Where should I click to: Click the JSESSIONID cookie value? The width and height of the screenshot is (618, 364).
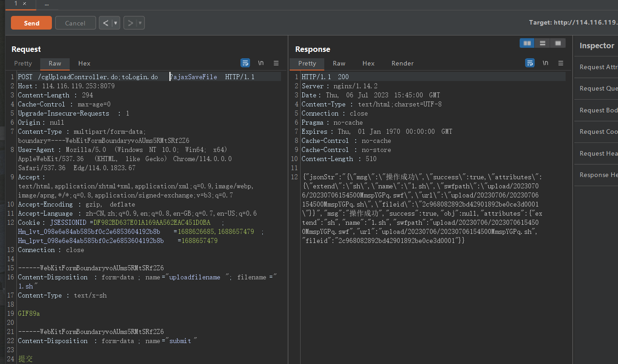152,222
